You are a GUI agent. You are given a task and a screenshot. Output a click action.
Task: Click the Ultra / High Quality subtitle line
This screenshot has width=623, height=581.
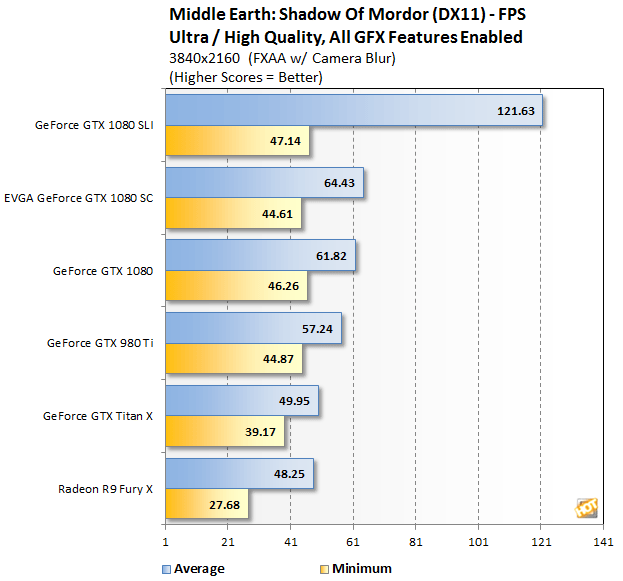(346, 37)
